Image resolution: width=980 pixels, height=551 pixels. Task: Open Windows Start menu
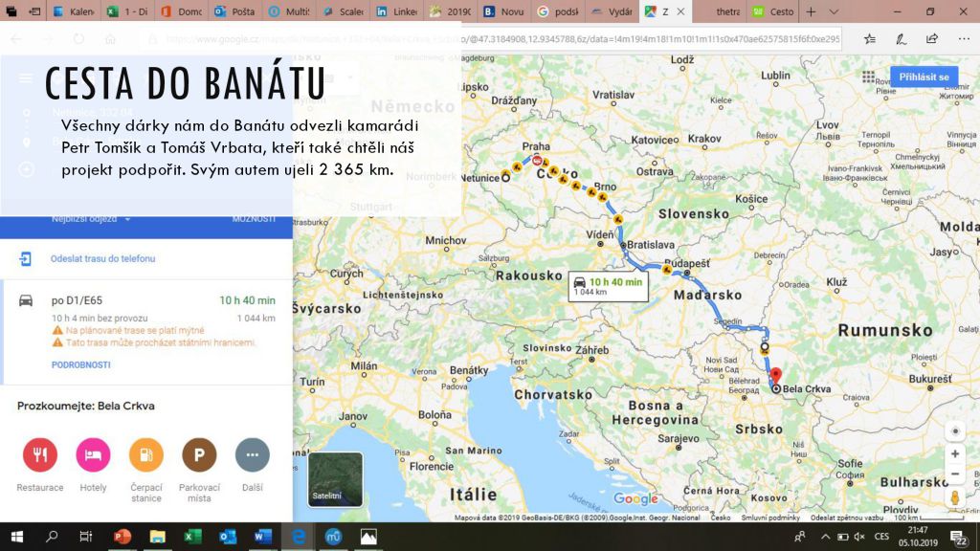pyautogui.click(x=17, y=537)
